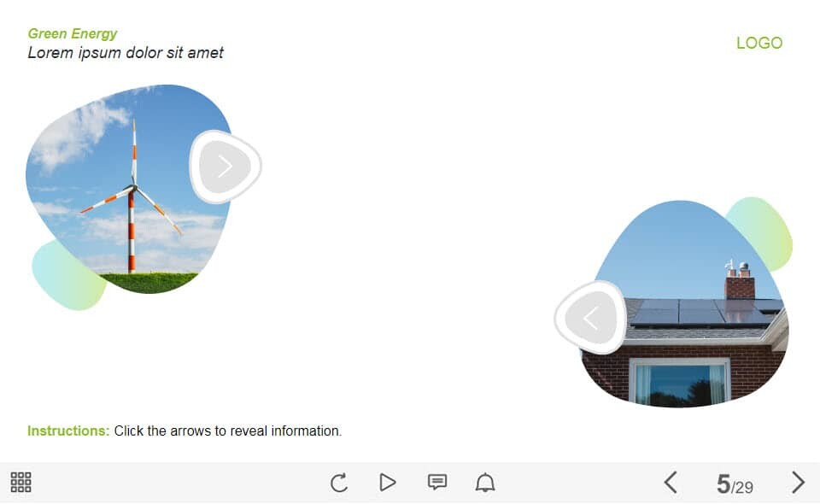
Task: Go to next slide arrow in footer
Action: coord(798,482)
